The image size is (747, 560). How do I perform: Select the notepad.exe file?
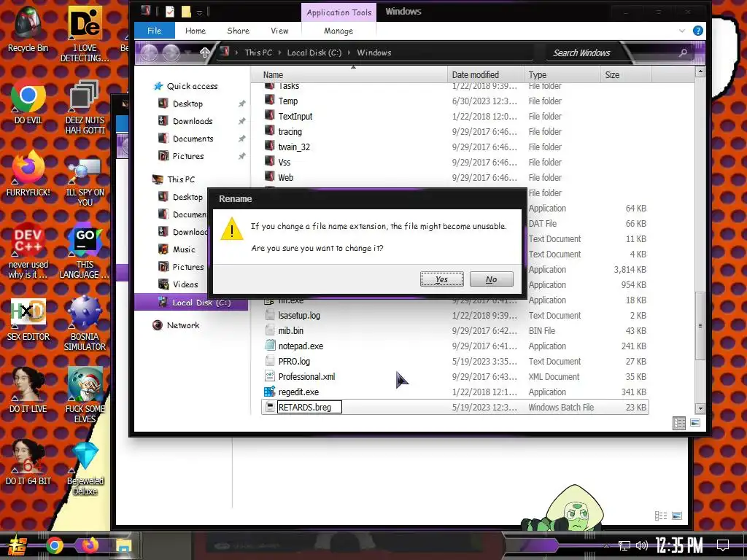(x=455, y=346)
